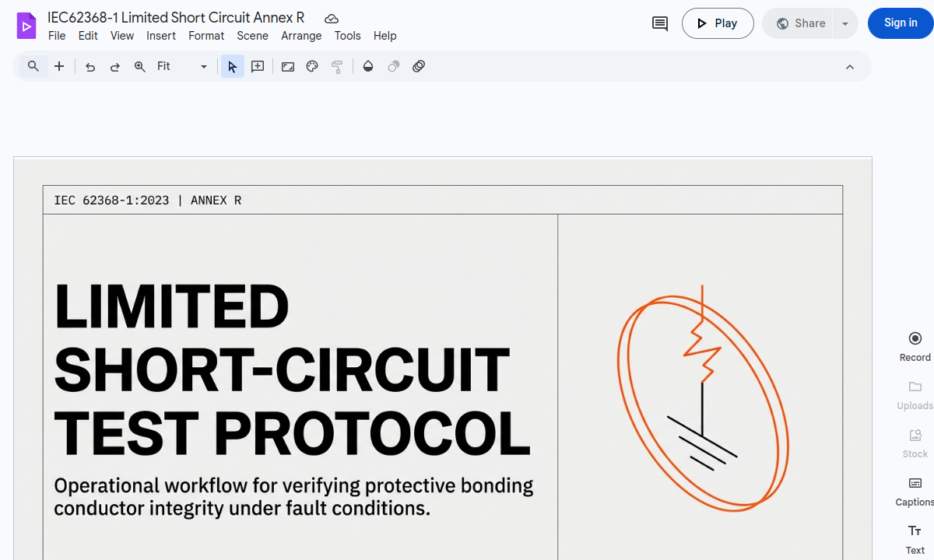This screenshot has height=560, width=934.
Task: Open the Add comment tool
Action: [257, 66]
